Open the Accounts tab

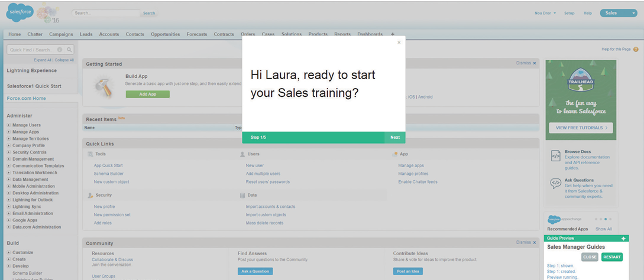[109, 34]
